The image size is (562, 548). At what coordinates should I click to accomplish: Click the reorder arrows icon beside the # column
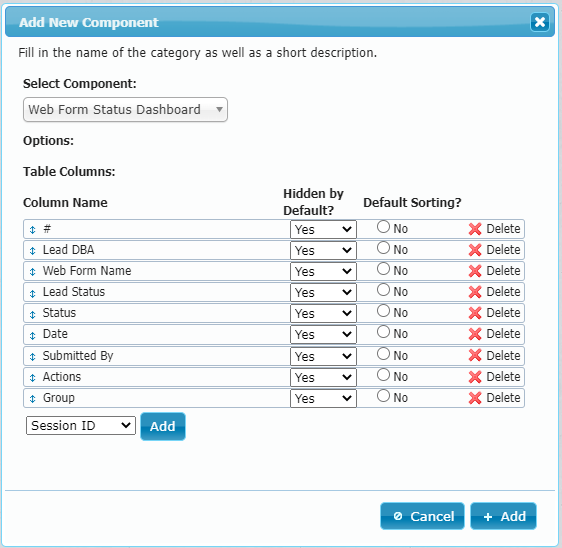pyautogui.click(x=33, y=230)
